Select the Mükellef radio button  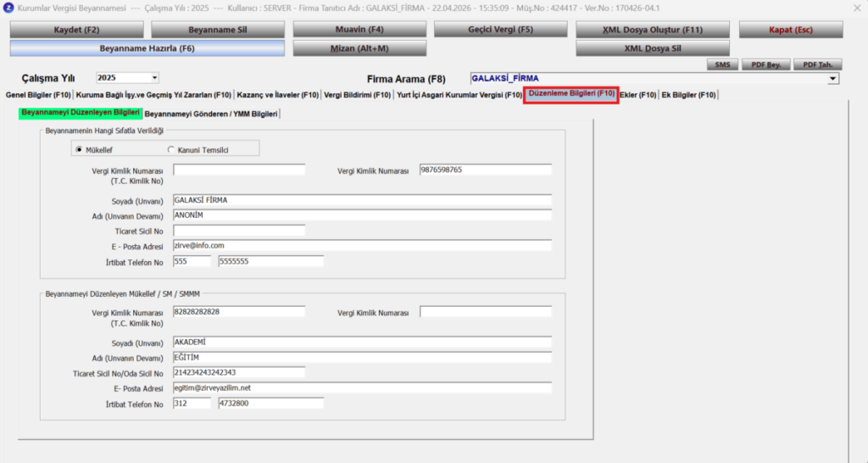point(79,149)
